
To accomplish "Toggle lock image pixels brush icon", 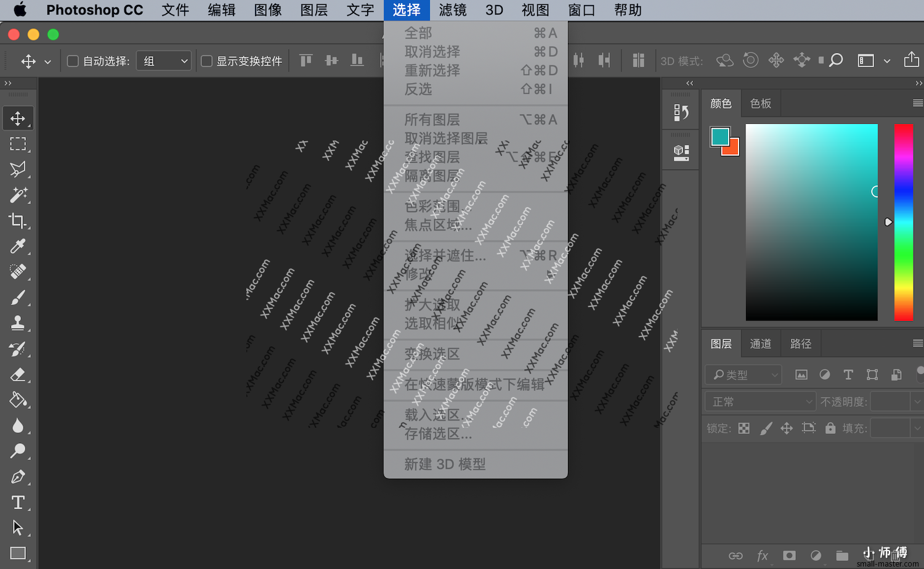I will pos(766,428).
